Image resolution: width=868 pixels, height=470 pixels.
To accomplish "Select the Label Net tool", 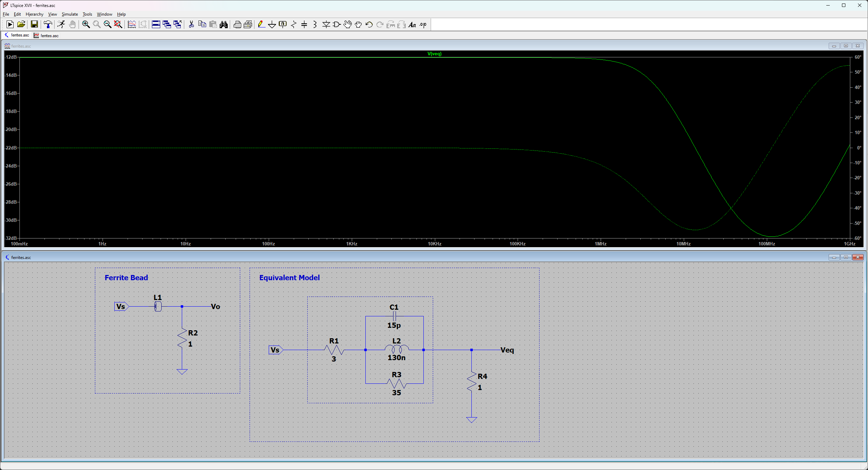I will coord(283,24).
